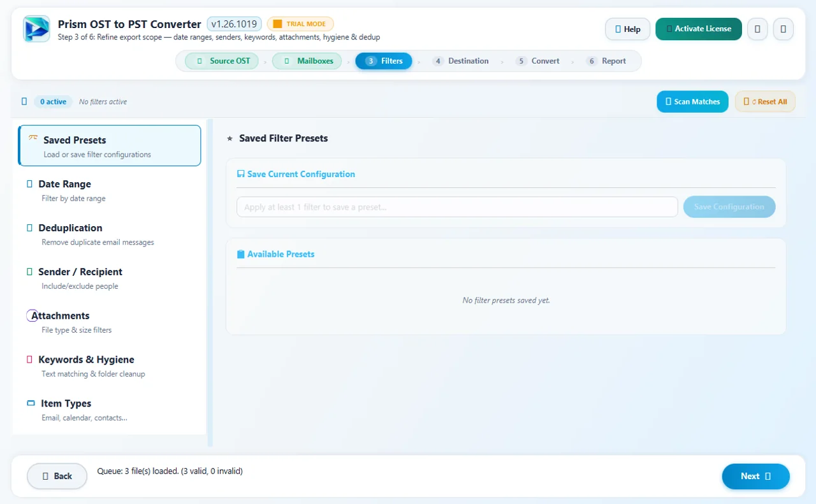Image resolution: width=816 pixels, height=504 pixels.
Task: Click the TRIAL MODE badge
Action: 300,24
